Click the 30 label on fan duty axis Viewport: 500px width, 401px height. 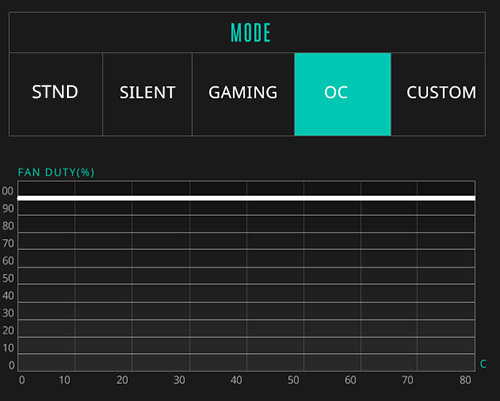click(8, 313)
